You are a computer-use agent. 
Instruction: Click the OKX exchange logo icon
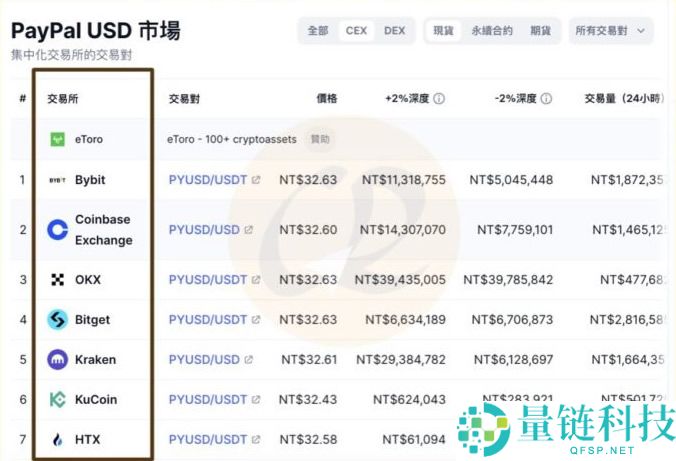click(x=57, y=280)
